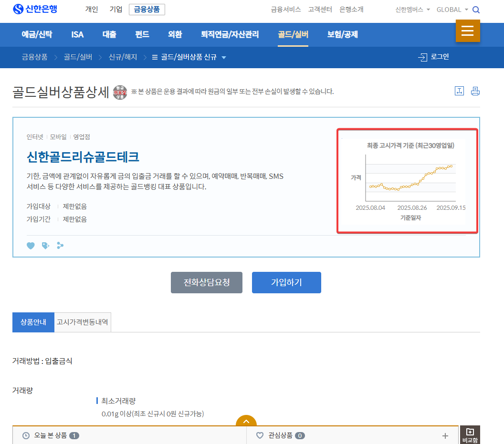Select the 금융상품 top menu

[147, 10]
